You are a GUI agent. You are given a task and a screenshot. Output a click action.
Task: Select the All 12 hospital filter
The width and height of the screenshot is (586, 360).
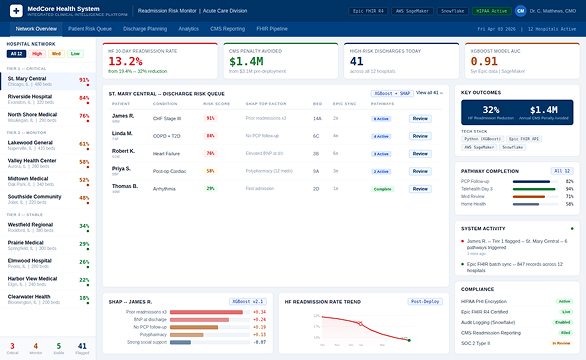click(16, 54)
